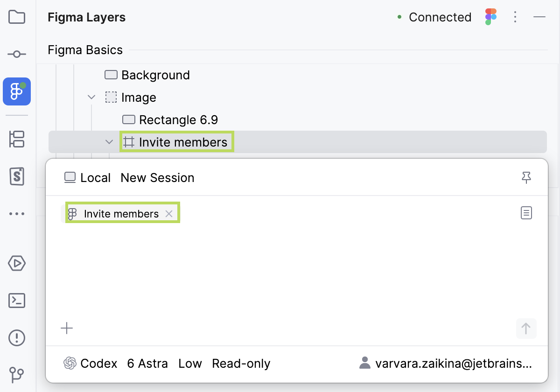The width and height of the screenshot is (560, 392).
Task: Click the Figma Layers panel title
Action: point(86,17)
